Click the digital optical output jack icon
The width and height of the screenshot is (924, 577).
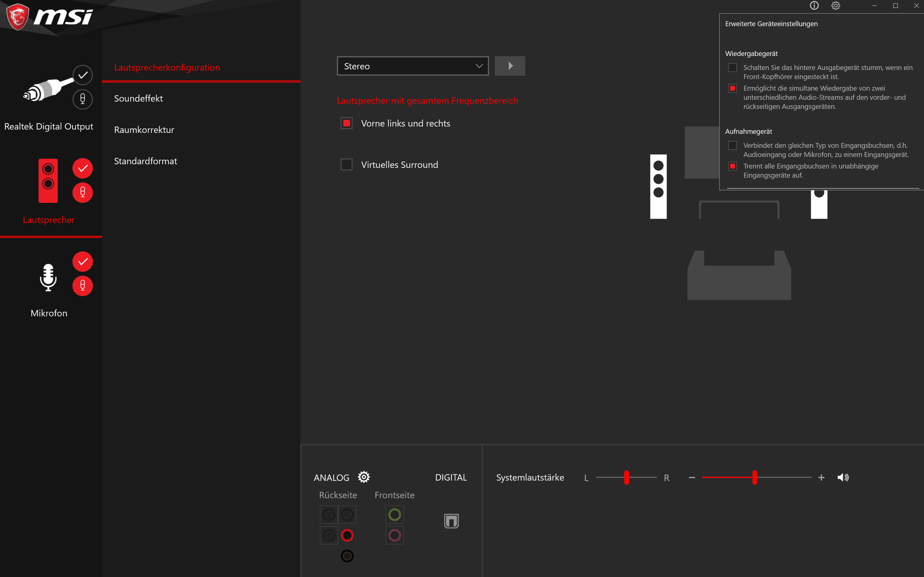(451, 521)
